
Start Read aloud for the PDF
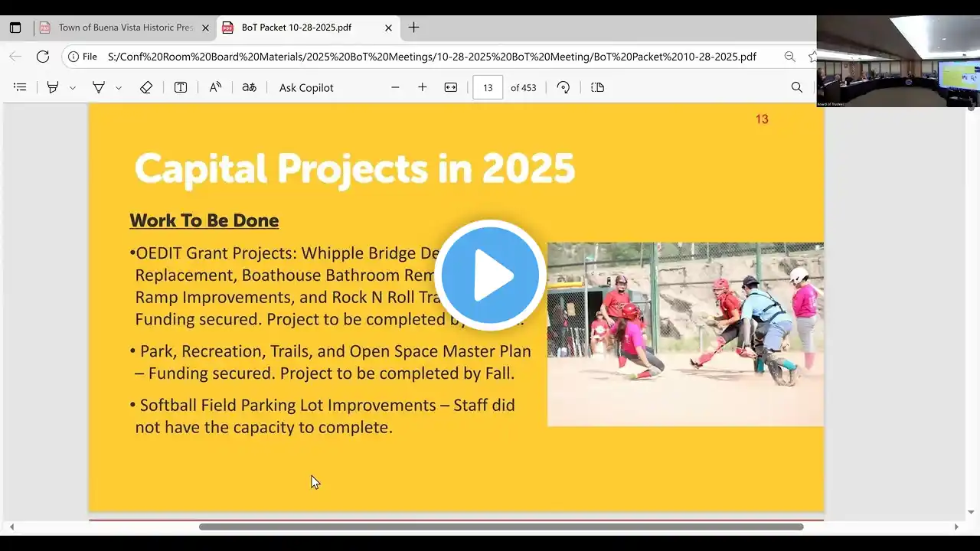215,87
